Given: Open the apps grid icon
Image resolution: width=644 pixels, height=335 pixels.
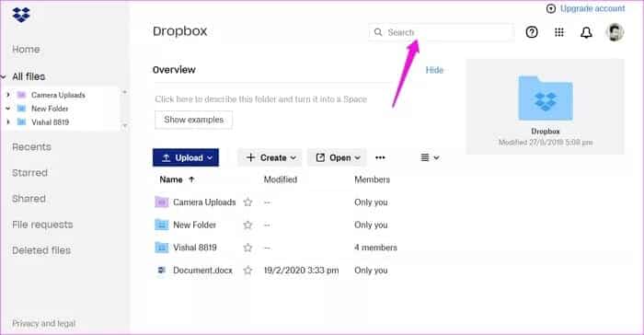Looking at the screenshot, I should tap(559, 32).
